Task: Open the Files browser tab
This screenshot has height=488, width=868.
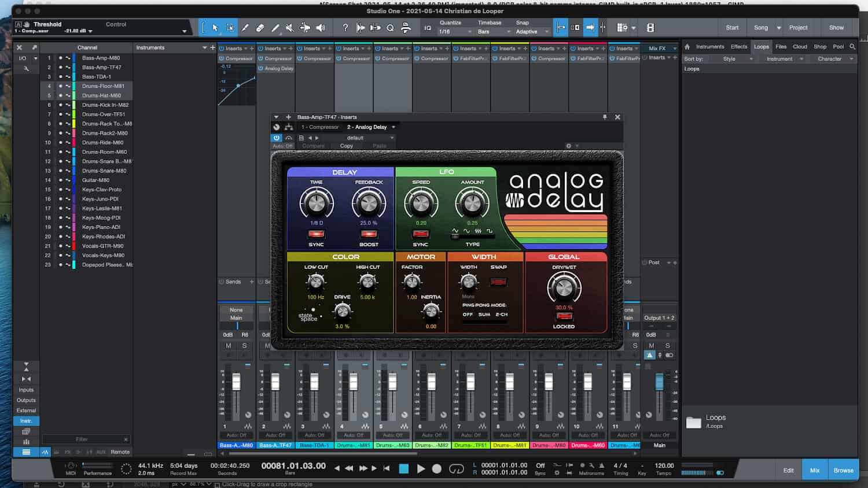Action: (x=781, y=47)
